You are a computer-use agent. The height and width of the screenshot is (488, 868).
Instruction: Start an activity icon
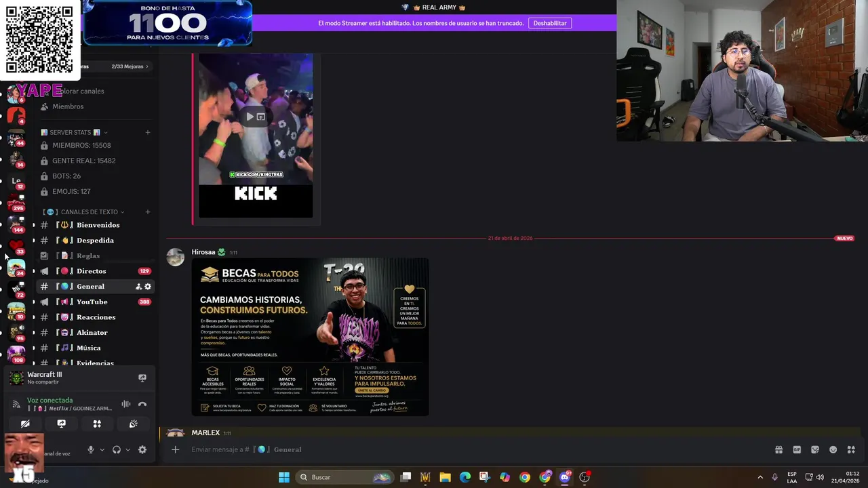click(97, 424)
